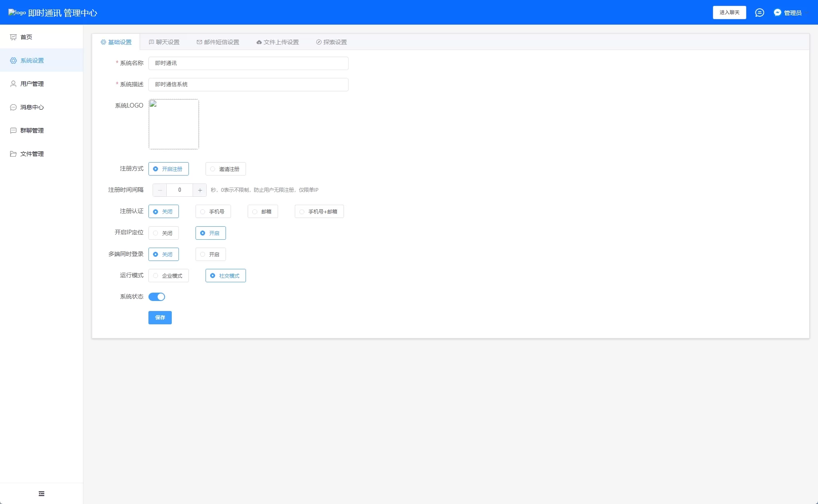
Task: Toggle the 系统状态 switch off
Action: pyautogui.click(x=157, y=297)
